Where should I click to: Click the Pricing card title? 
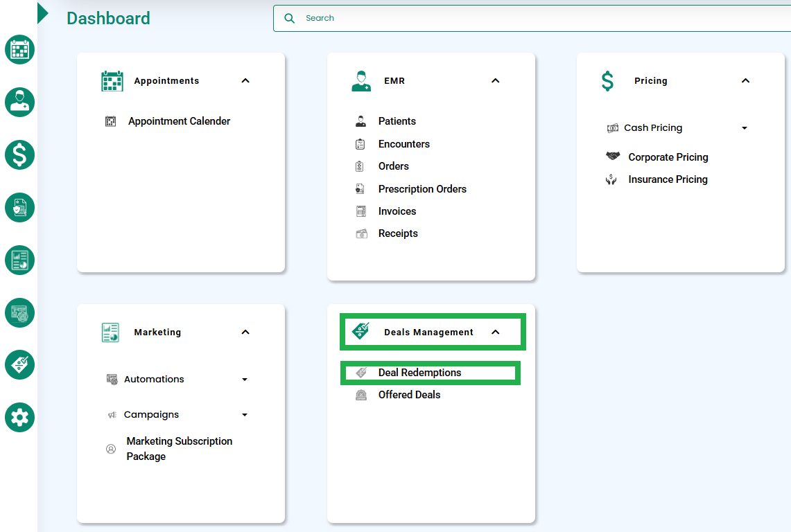651,80
